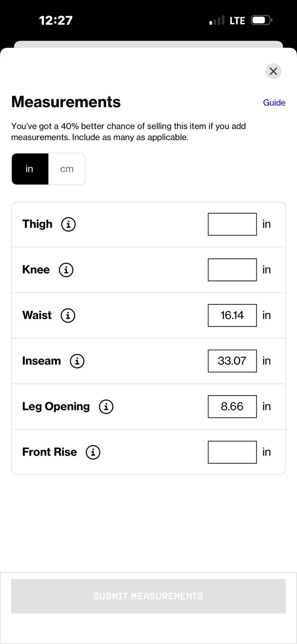Image resolution: width=297 pixels, height=644 pixels.
Task: Edit the Waist value 16.14
Action: [232, 316]
